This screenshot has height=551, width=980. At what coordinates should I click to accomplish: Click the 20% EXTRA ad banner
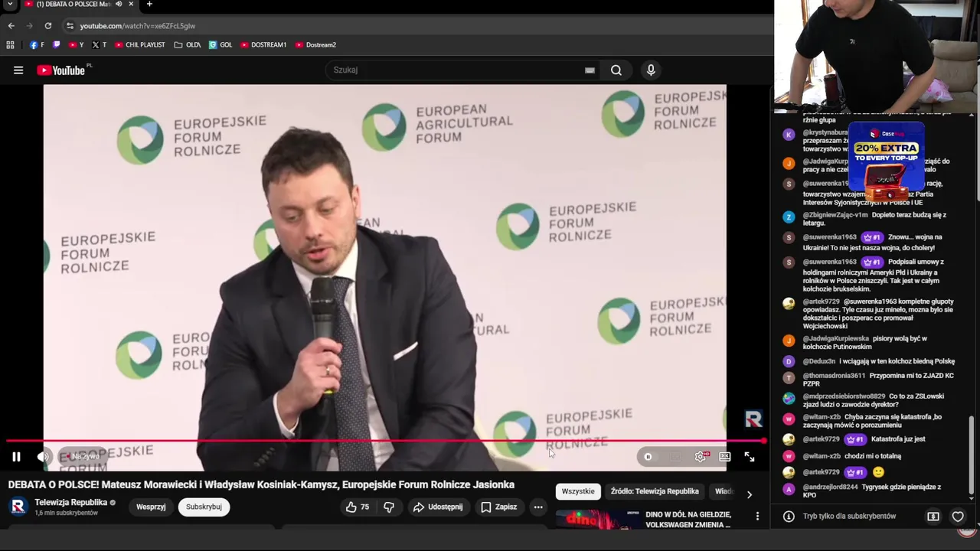[x=886, y=161]
